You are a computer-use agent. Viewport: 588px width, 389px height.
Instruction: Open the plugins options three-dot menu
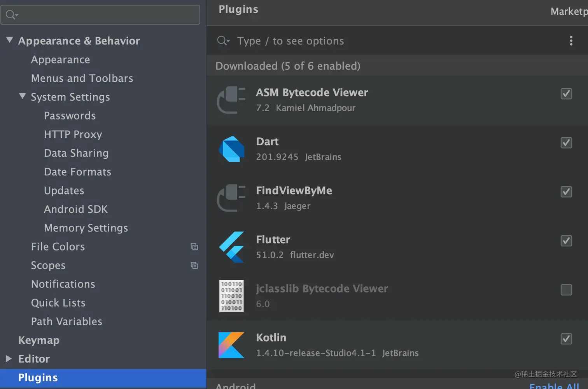click(571, 41)
